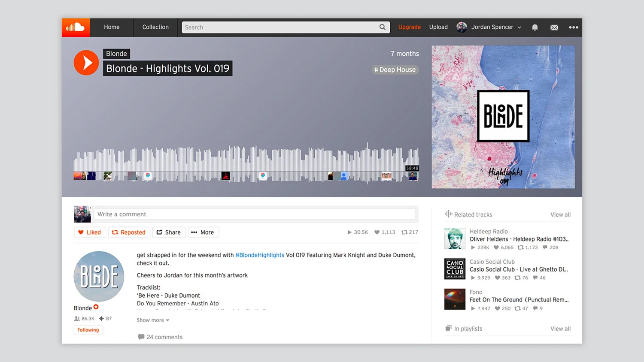
Task: Click the 24 comments speech bubble icon
Action: [x=141, y=337]
